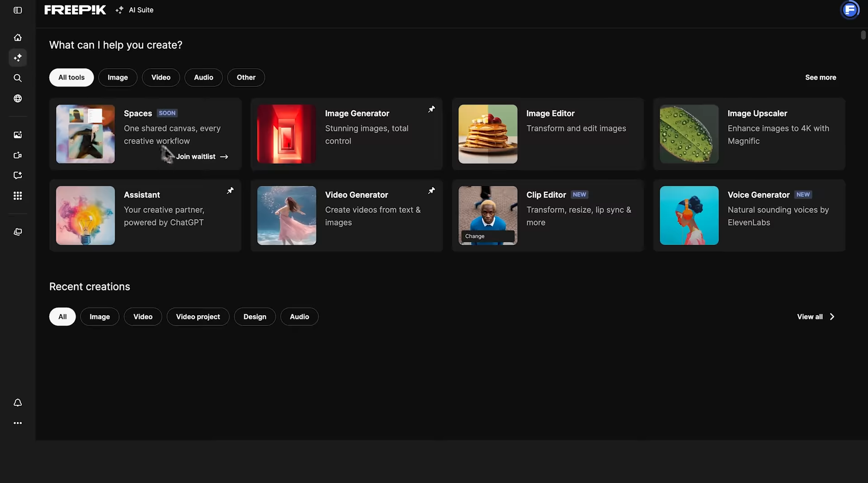Expand tools list with See more

[820, 77]
